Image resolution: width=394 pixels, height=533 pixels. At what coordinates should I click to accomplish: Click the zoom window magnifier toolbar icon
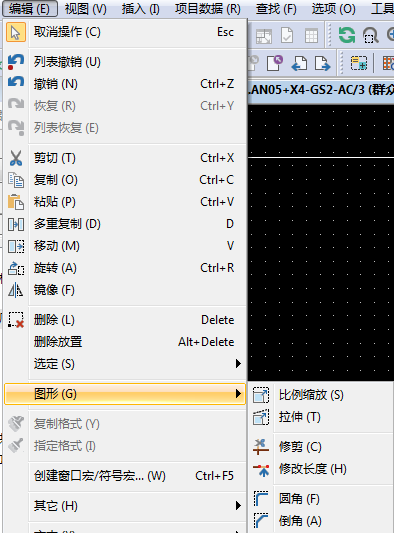371,35
